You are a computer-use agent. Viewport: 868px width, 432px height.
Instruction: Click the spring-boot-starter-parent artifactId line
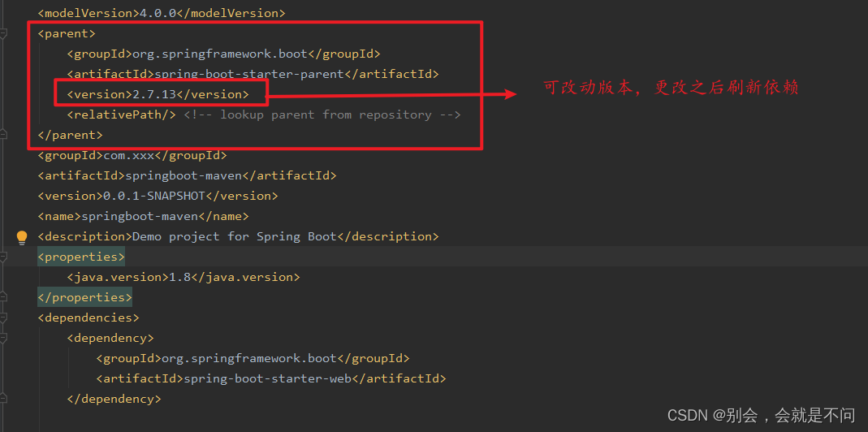click(x=253, y=74)
